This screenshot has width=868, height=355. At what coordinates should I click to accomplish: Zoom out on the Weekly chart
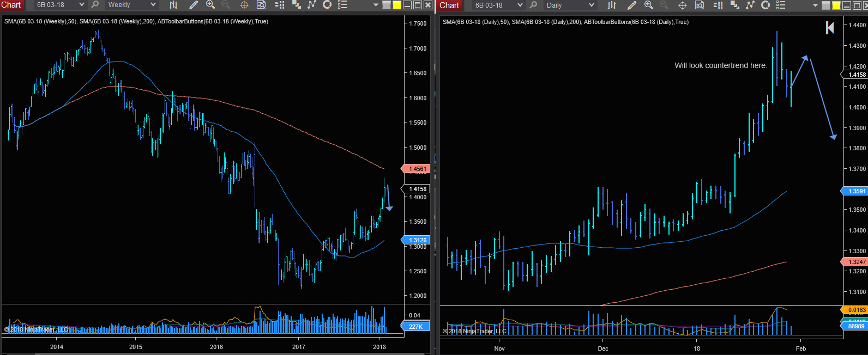point(226,5)
